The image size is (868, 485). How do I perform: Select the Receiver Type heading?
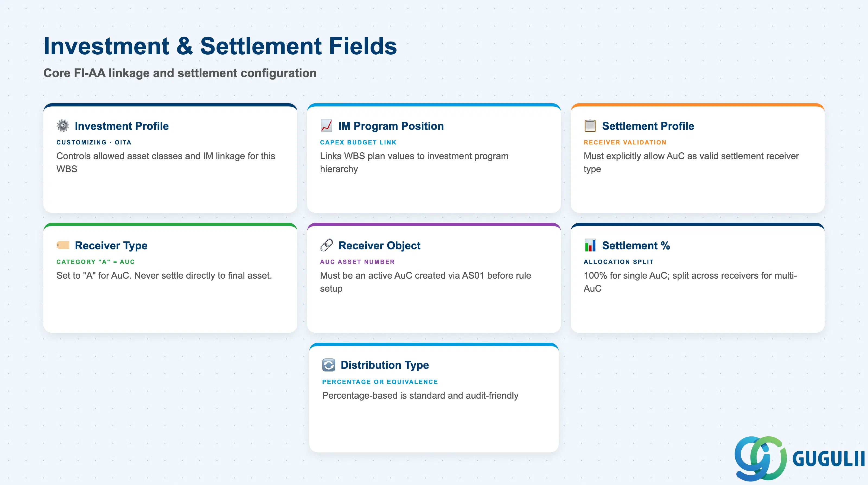point(111,245)
